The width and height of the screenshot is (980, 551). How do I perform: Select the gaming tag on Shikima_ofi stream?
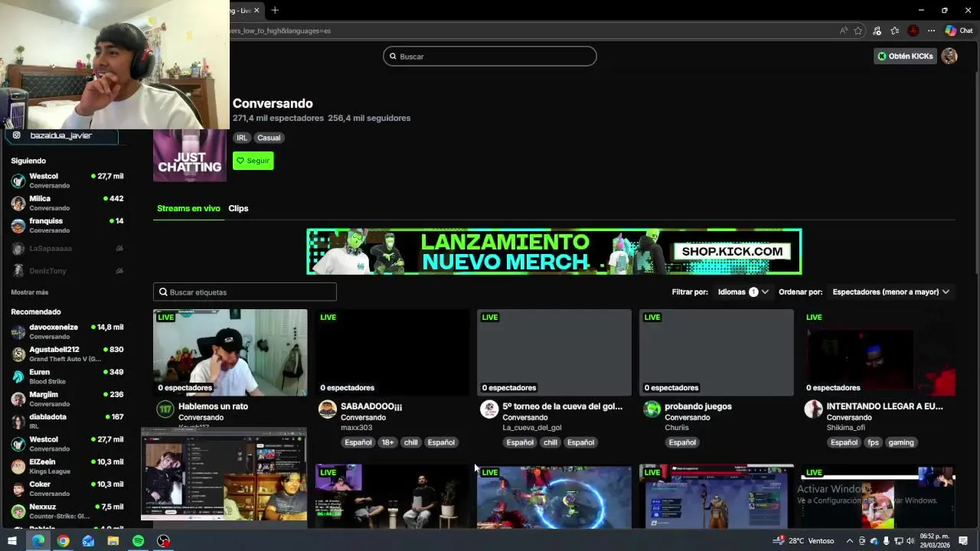[x=901, y=442]
